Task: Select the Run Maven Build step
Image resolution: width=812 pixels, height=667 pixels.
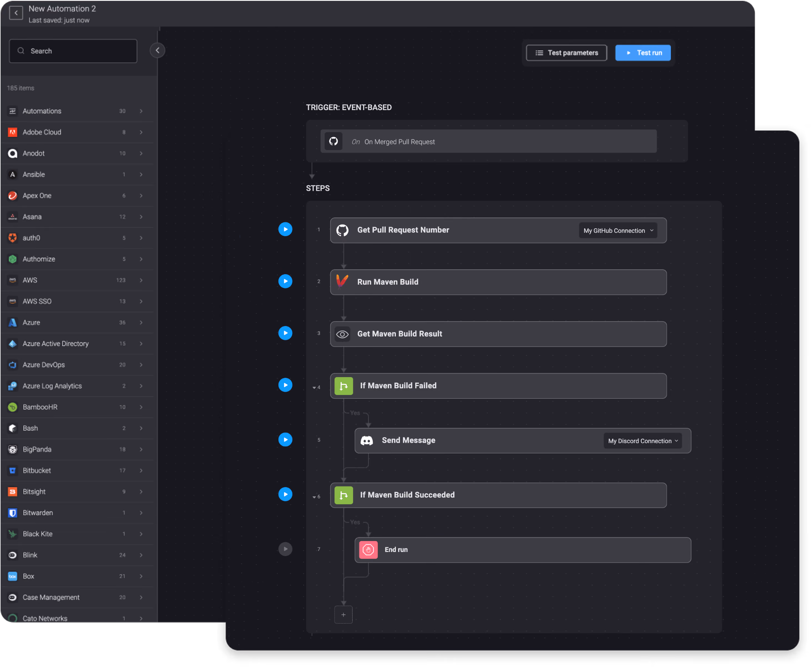Action: (x=498, y=282)
